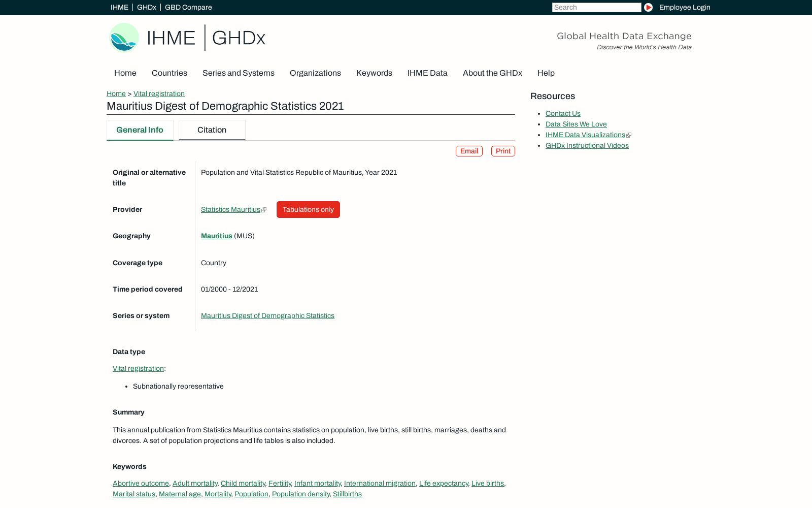Open the Abortive outcome keyword
The image size is (812, 508).
tap(141, 484)
